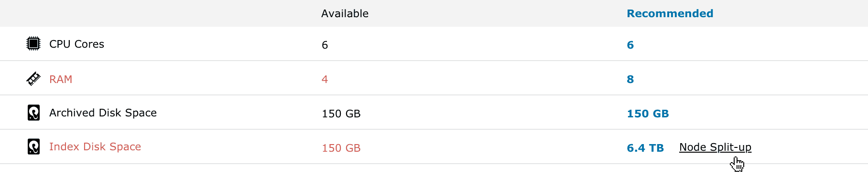868x177 pixels.
Task: Click the recommended RAM value 8
Action: coord(630,79)
